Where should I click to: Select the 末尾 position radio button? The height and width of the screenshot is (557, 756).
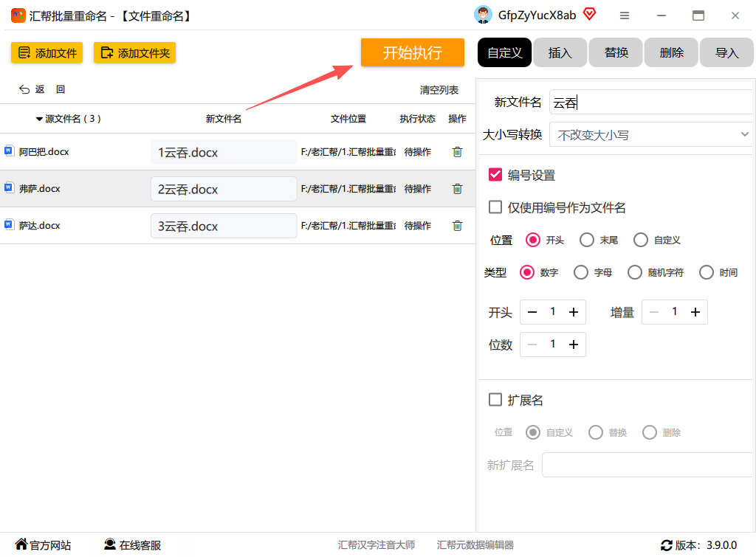(587, 240)
